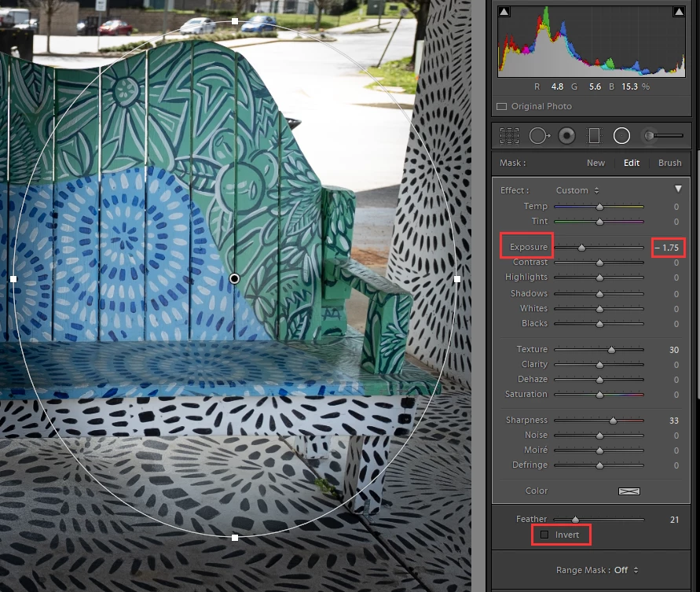Select the Crop Overlay tool
Screen dimensions: 700x592
(509, 136)
